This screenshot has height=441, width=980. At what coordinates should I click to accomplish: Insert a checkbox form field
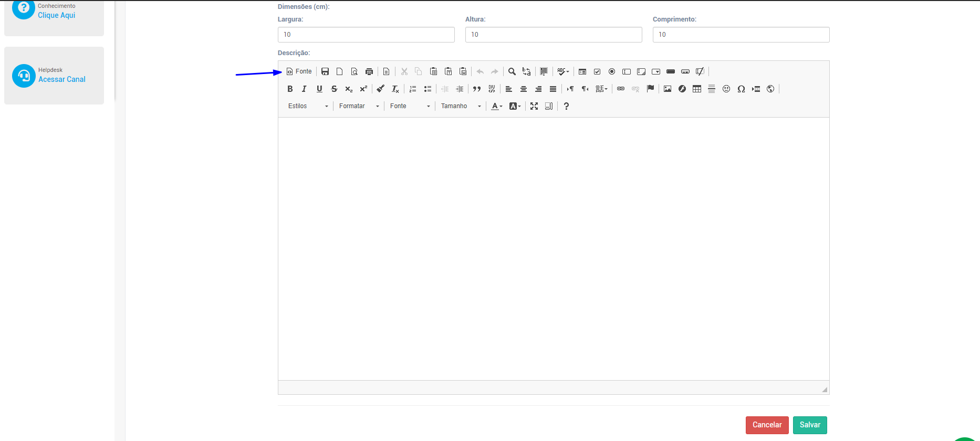click(597, 71)
